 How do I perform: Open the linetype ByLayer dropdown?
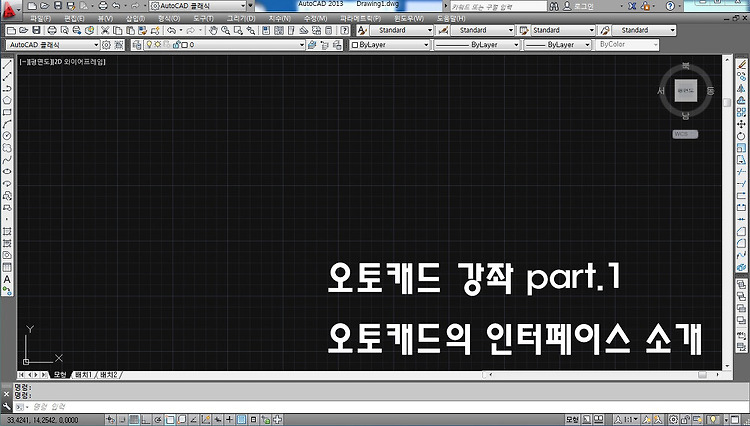point(476,44)
